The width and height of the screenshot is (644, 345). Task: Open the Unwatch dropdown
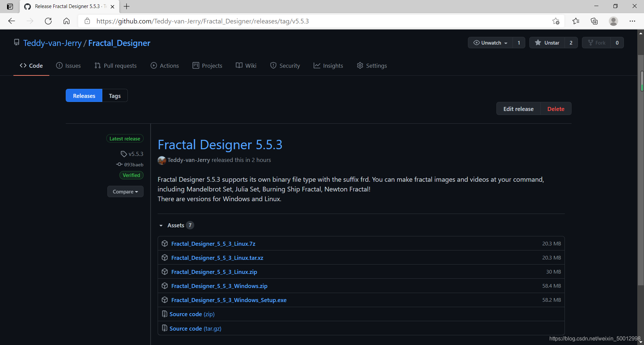(490, 43)
